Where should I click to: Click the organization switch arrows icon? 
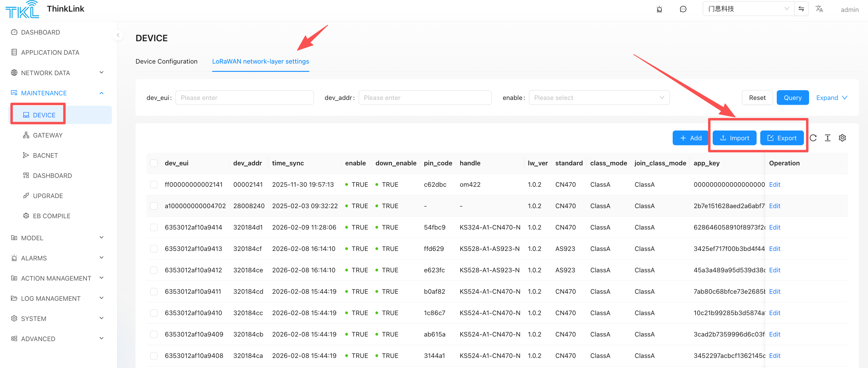(801, 9)
